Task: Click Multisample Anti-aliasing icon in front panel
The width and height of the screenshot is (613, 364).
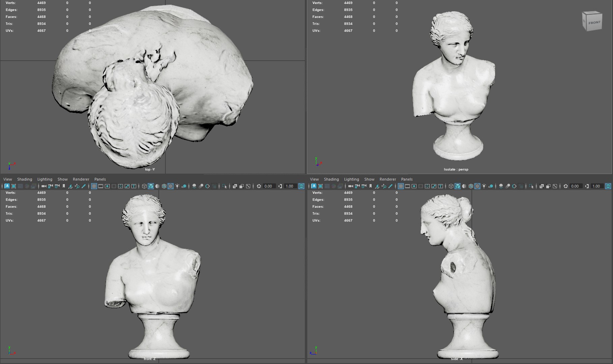Action: (207, 186)
